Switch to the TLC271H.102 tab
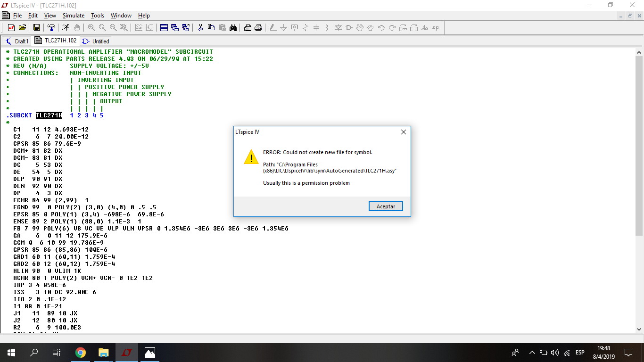 point(56,41)
